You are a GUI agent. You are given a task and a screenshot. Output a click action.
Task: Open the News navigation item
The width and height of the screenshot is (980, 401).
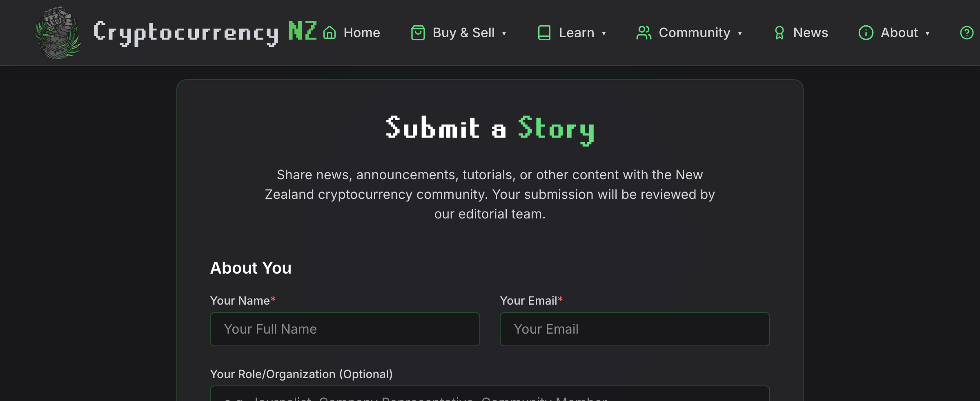tap(811, 33)
